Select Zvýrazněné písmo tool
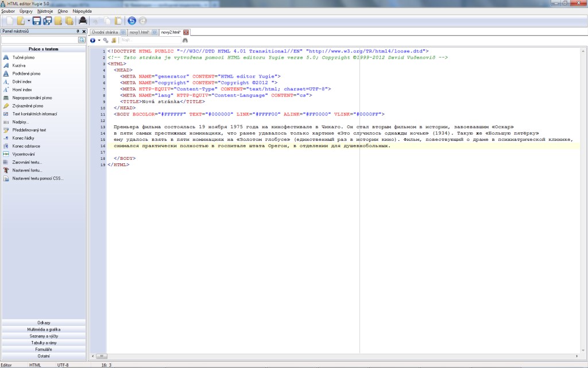This screenshot has width=588, height=368. (28, 106)
